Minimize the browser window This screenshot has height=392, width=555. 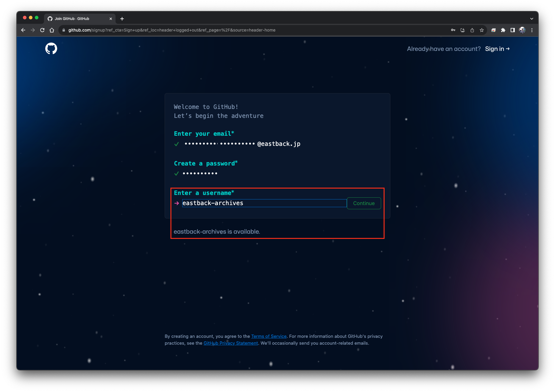click(x=31, y=18)
